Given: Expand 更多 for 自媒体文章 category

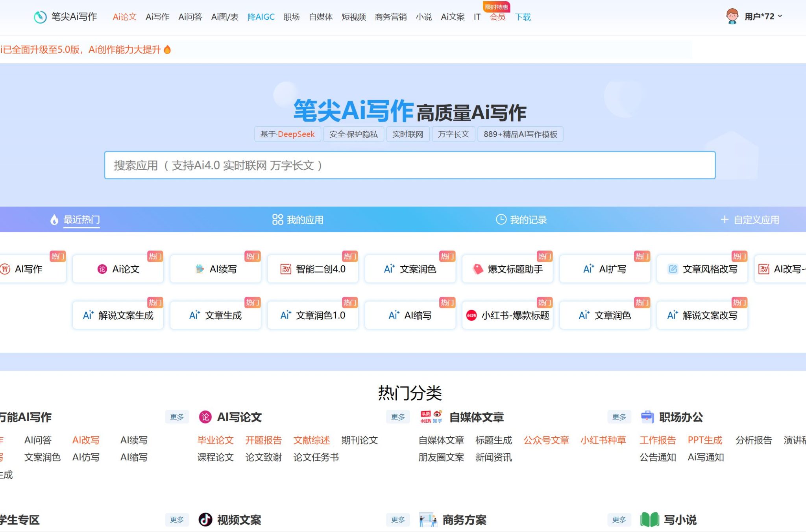Looking at the screenshot, I should (x=619, y=417).
